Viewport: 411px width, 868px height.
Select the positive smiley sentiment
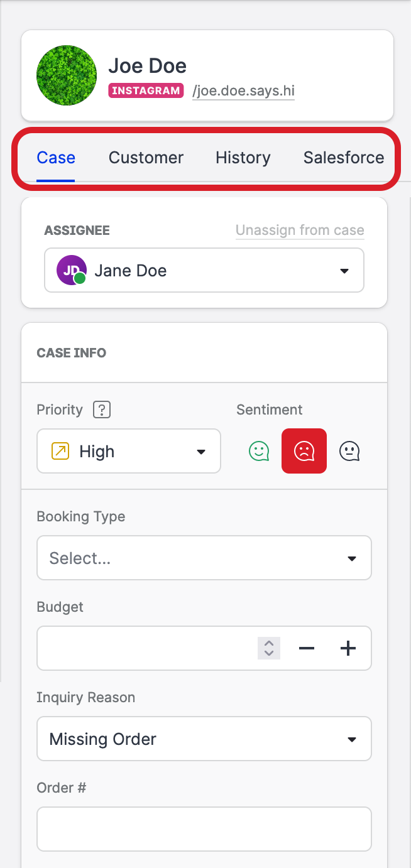259,451
